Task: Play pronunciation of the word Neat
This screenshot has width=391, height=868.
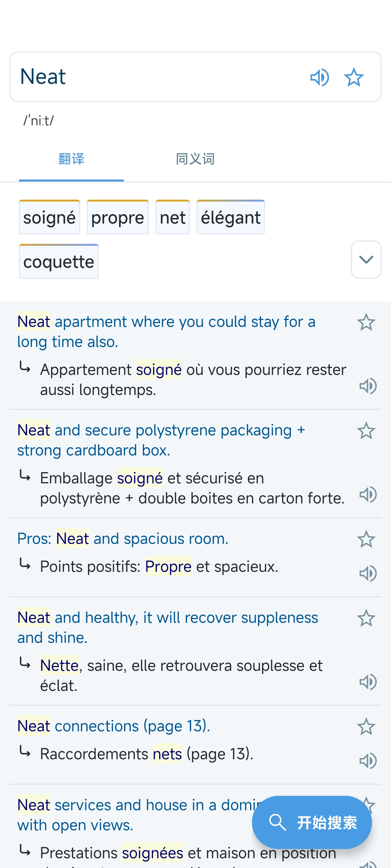Action: pyautogui.click(x=319, y=78)
